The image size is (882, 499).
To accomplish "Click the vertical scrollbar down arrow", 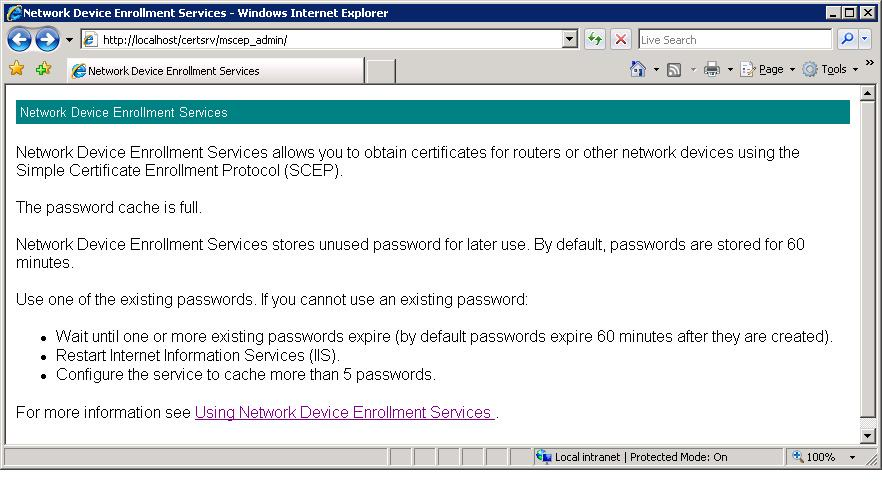I will [x=868, y=436].
